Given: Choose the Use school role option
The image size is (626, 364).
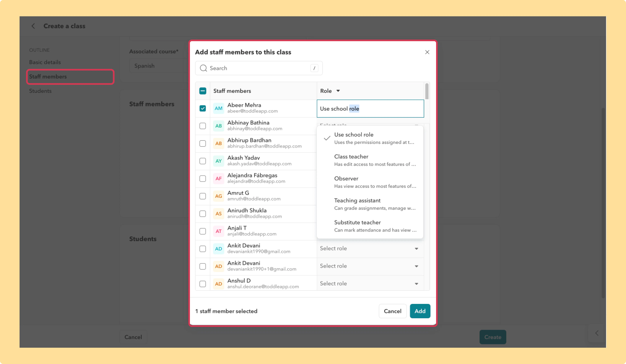Looking at the screenshot, I should (370, 138).
